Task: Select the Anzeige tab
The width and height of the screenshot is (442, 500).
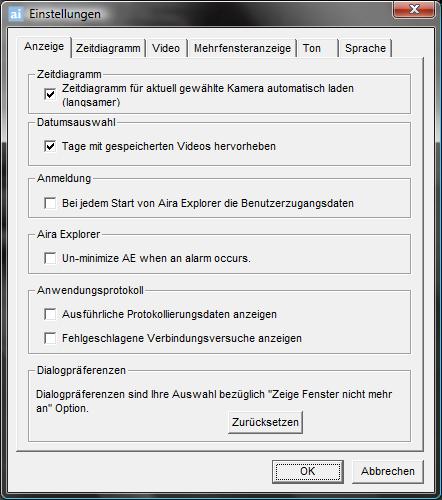Action: 44,46
